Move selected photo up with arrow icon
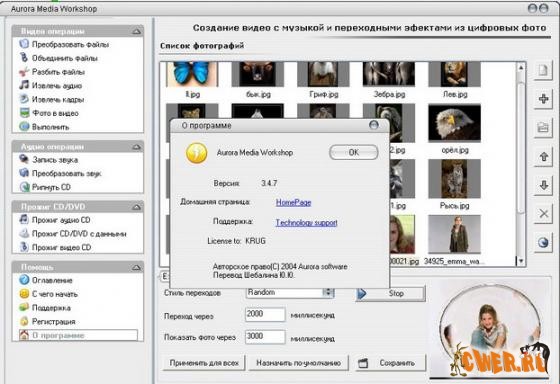This screenshot has width=560, height=384. tap(543, 156)
